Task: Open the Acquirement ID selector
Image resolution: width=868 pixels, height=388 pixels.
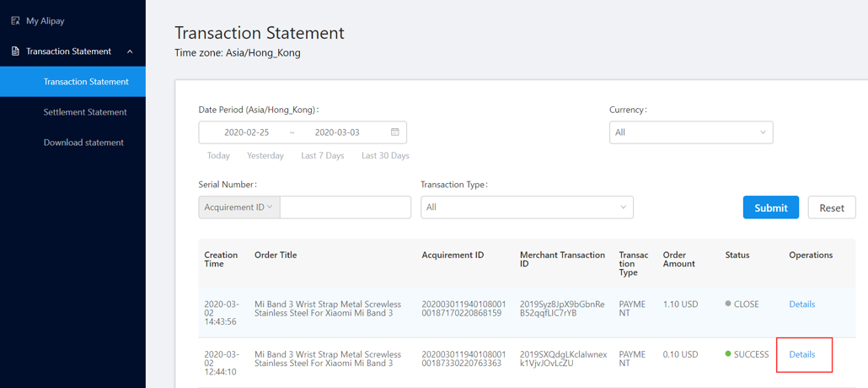Action: 238,207
